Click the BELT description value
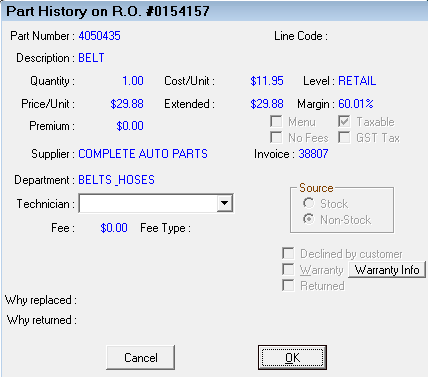 [x=91, y=58]
